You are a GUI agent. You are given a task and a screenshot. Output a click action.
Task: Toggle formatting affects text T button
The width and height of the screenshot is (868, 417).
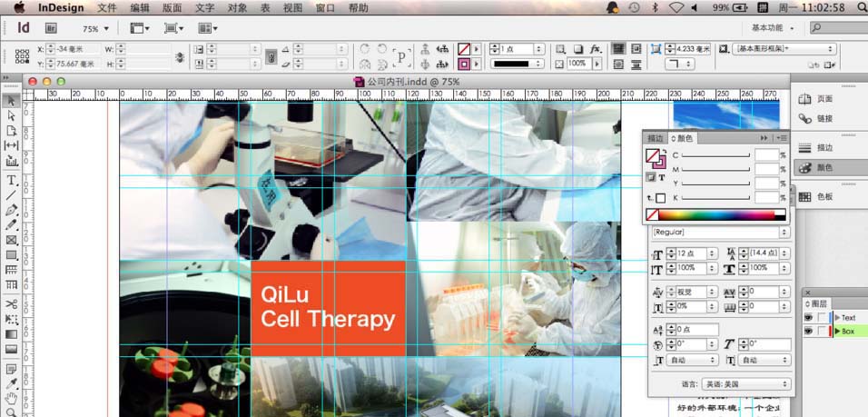click(662, 178)
